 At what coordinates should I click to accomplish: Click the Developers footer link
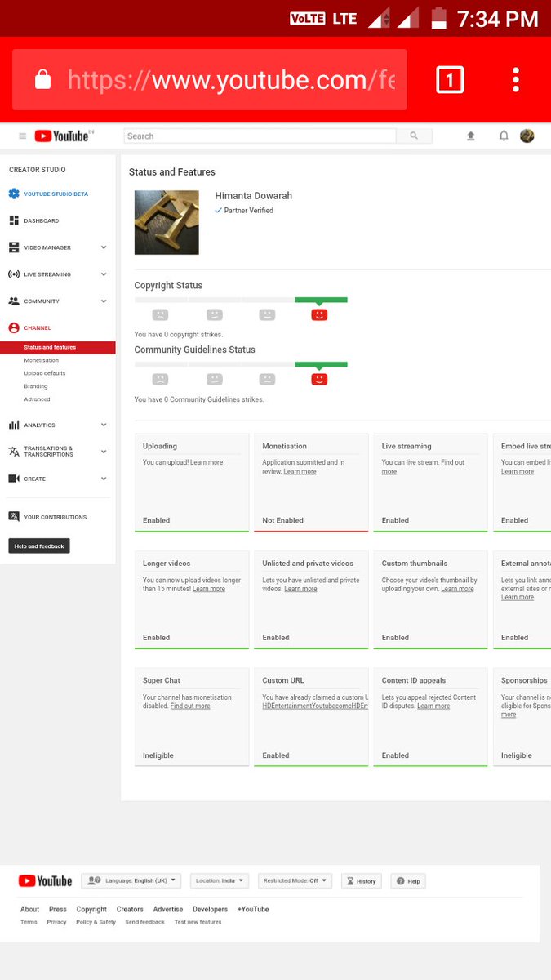[211, 909]
